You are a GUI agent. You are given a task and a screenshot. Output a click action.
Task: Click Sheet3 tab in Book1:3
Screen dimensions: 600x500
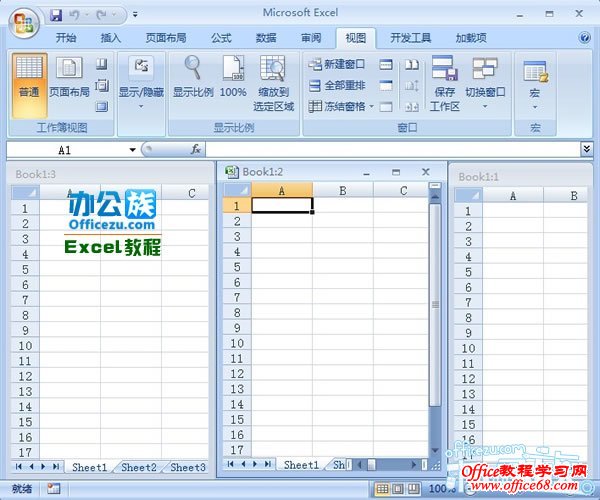[x=188, y=467]
